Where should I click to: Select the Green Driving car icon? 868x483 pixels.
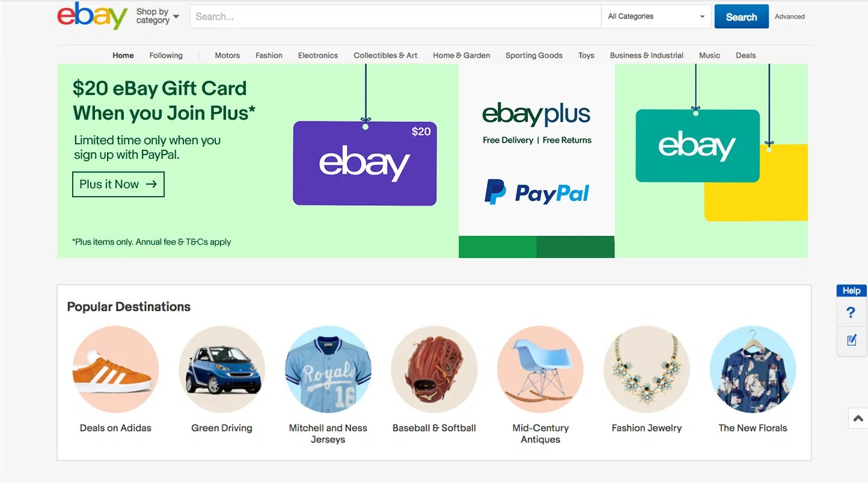[x=222, y=369]
